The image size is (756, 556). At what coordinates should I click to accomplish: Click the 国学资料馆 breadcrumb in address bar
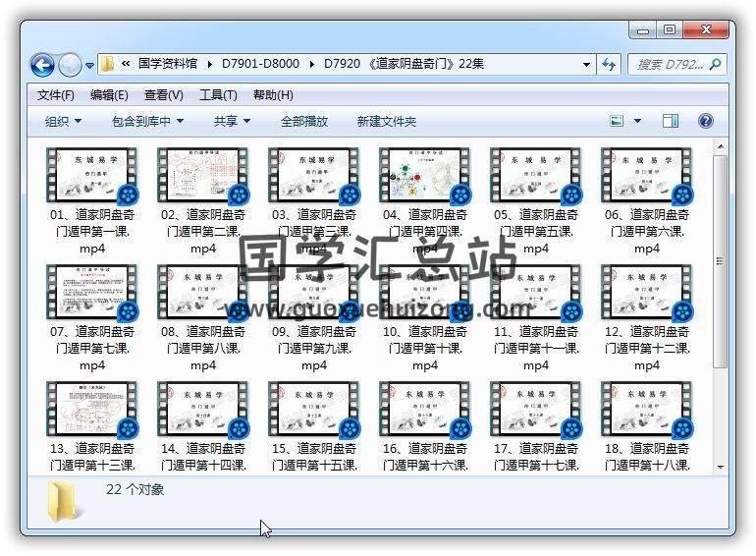click(x=167, y=64)
